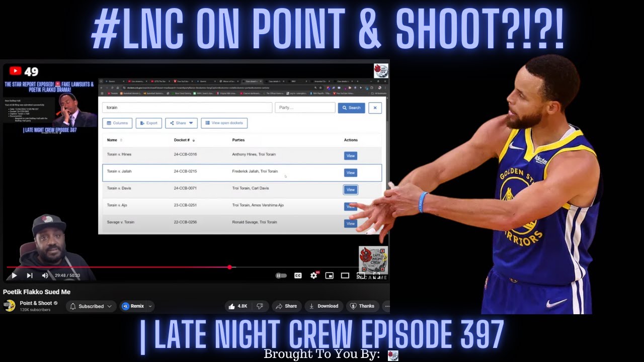Open the player settings gear
The width and height of the screenshot is (644, 362).
(314, 276)
